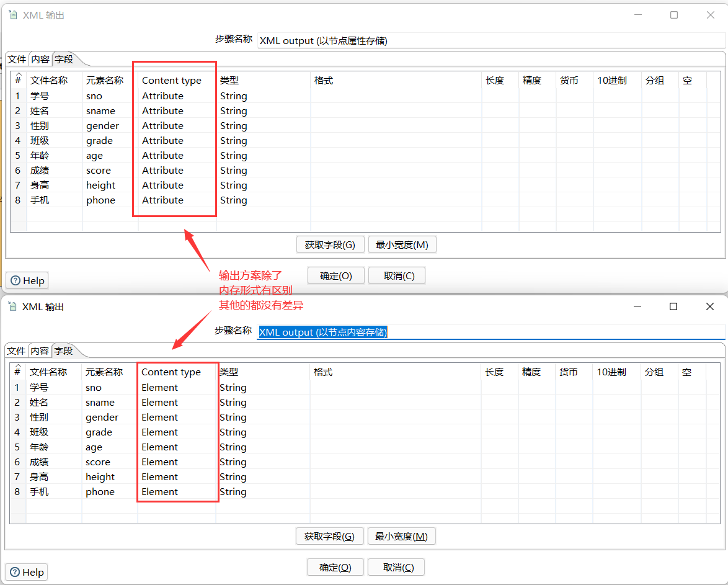Click 长度 column header in upper table
Screen dimensions: 728x585
tap(500, 81)
